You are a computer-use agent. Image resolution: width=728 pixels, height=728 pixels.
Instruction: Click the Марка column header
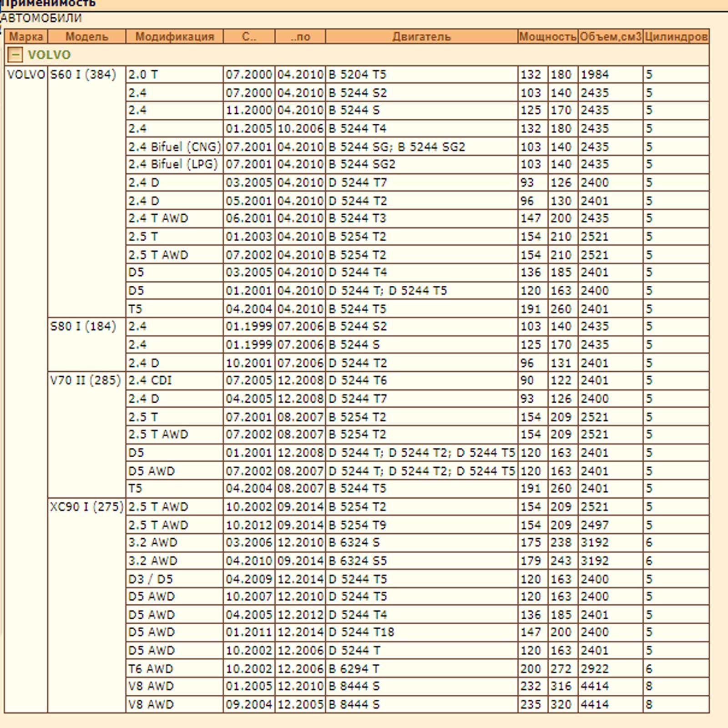point(26,36)
